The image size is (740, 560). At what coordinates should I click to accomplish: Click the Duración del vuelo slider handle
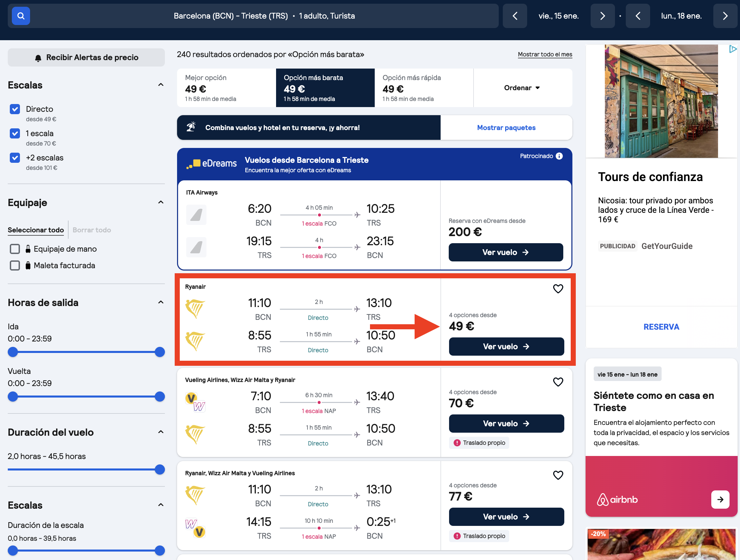[159, 469]
